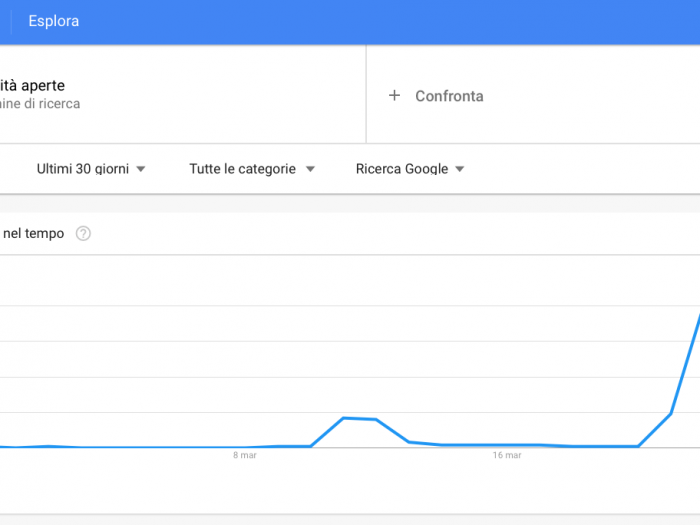Click the small peak after 8 mar

coord(360,419)
